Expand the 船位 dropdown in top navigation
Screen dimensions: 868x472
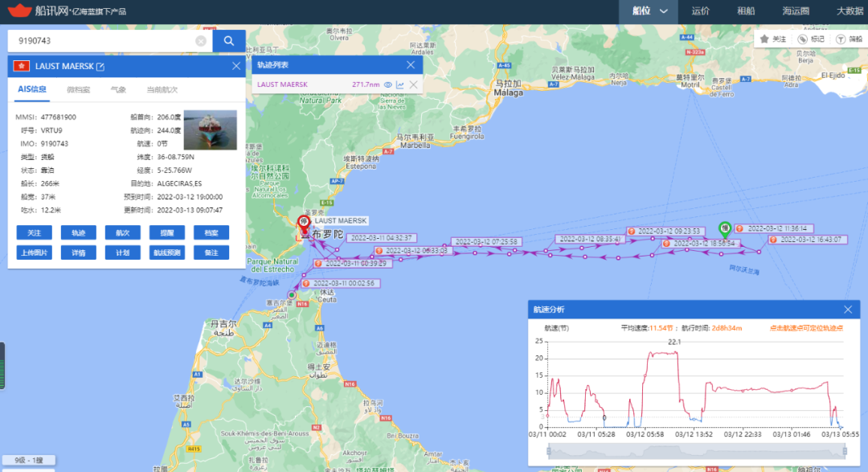(x=663, y=11)
